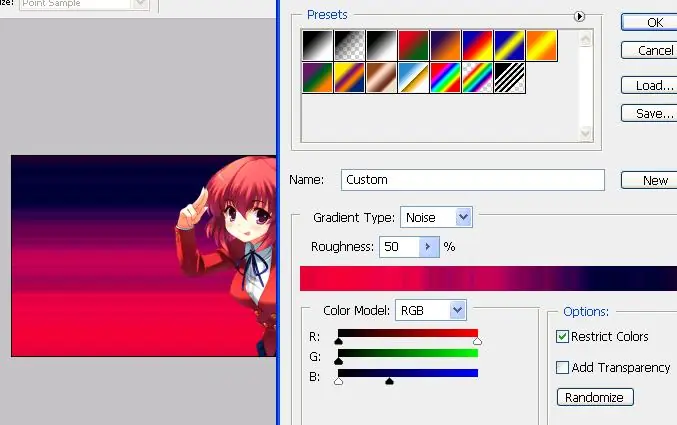This screenshot has width=677, height=425.
Task: Toggle the Restrict Colors checkbox
Action: (x=562, y=336)
